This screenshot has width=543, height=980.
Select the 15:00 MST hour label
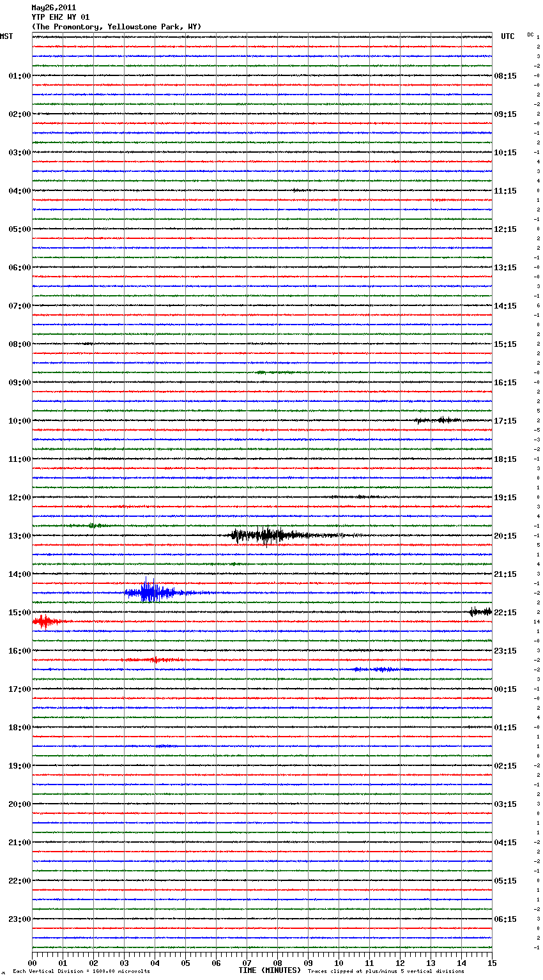20,613
